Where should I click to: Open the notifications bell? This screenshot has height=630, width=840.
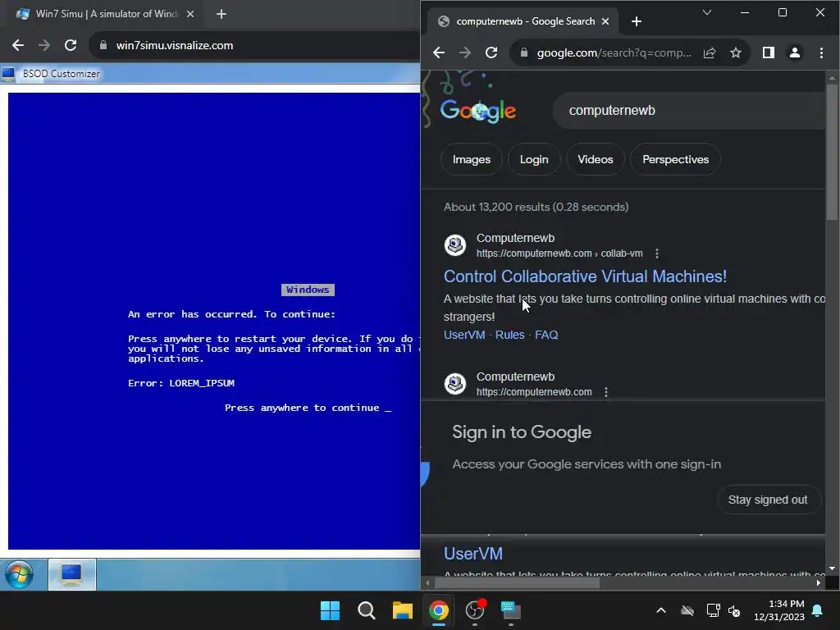(x=818, y=610)
